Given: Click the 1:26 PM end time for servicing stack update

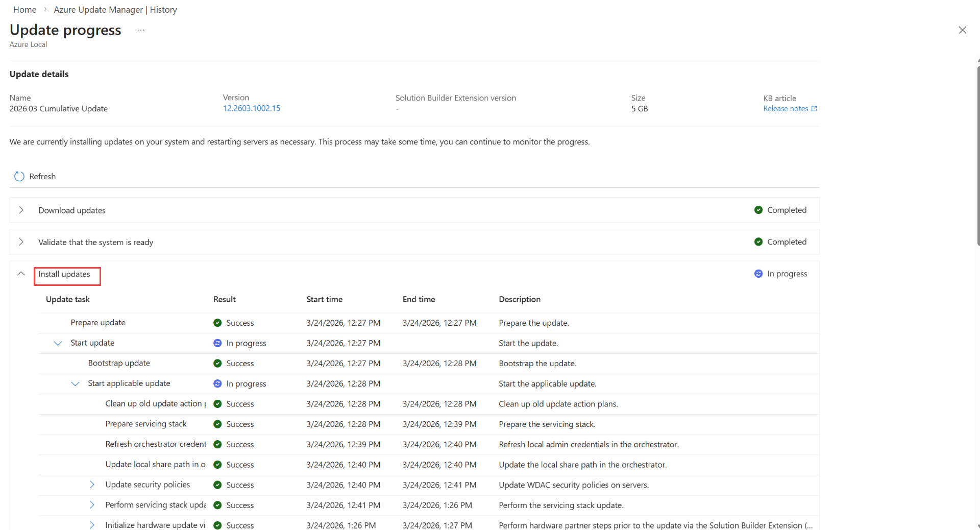Looking at the screenshot, I should [437, 505].
